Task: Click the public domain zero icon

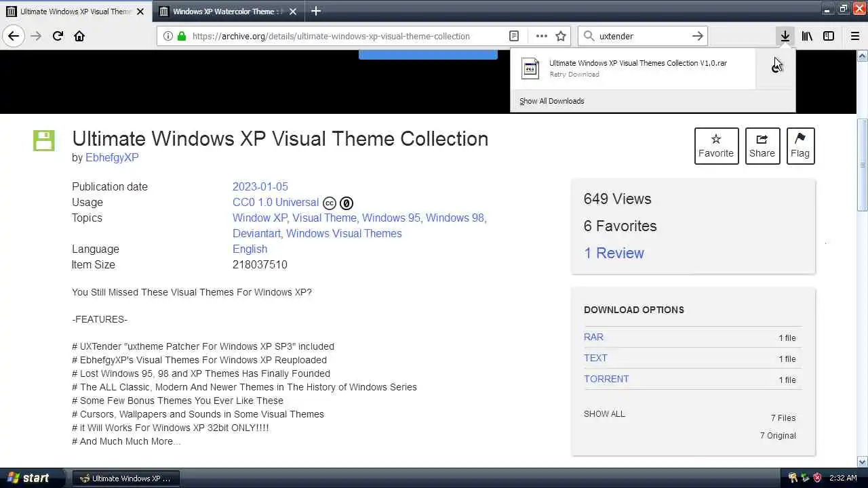Action: (x=347, y=203)
